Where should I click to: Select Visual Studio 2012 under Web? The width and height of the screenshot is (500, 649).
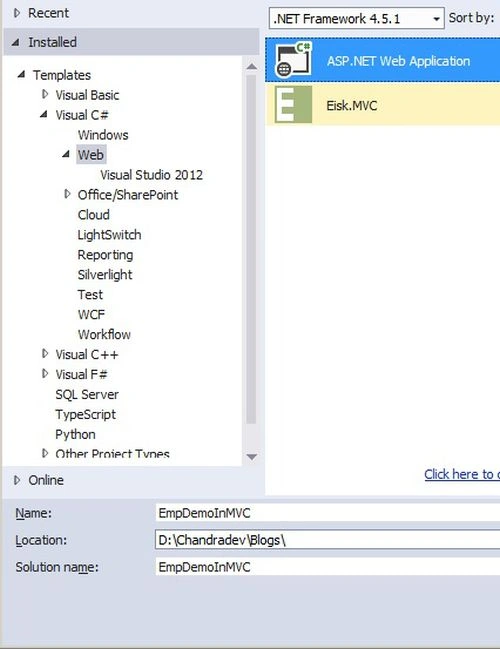(151, 175)
